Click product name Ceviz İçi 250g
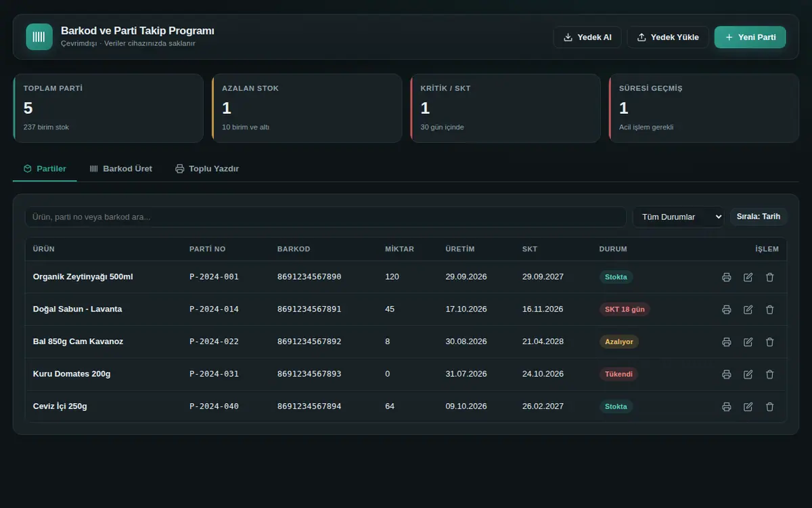Image resolution: width=812 pixels, height=508 pixels. (60, 407)
